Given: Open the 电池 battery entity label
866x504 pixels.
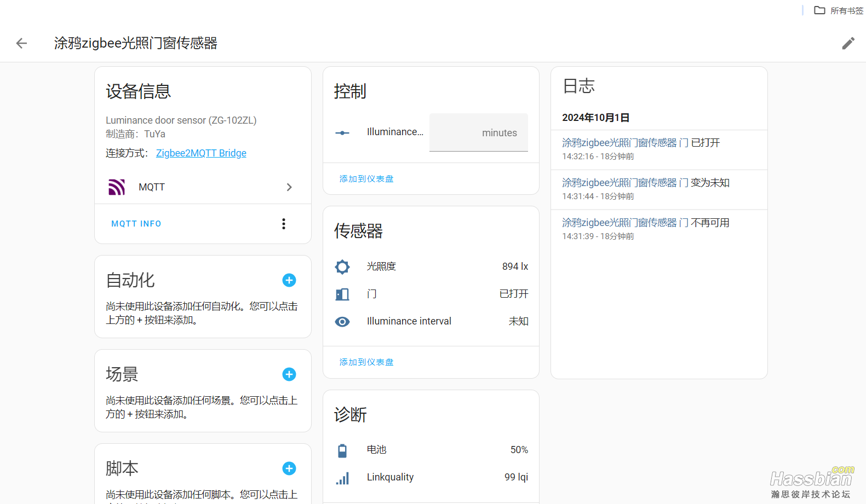Looking at the screenshot, I should tap(377, 450).
